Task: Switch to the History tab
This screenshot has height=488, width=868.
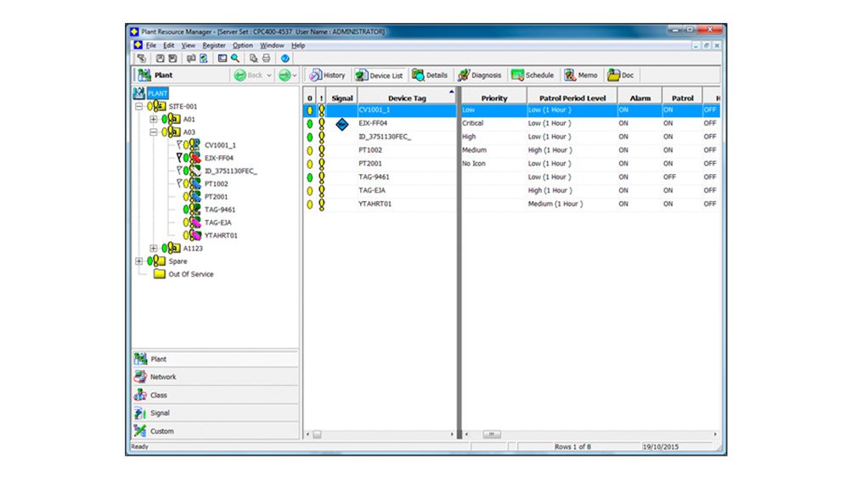Action: [x=327, y=76]
